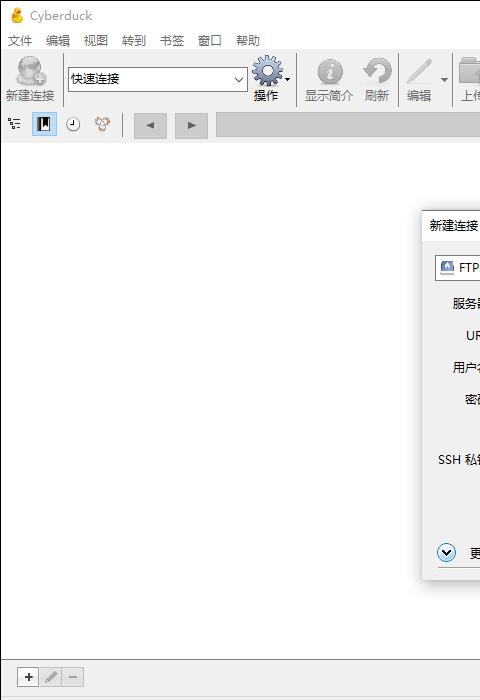Image resolution: width=480 pixels, height=700 pixels.
Task: Remove bookmark with the minus button
Action: pos(73,677)
